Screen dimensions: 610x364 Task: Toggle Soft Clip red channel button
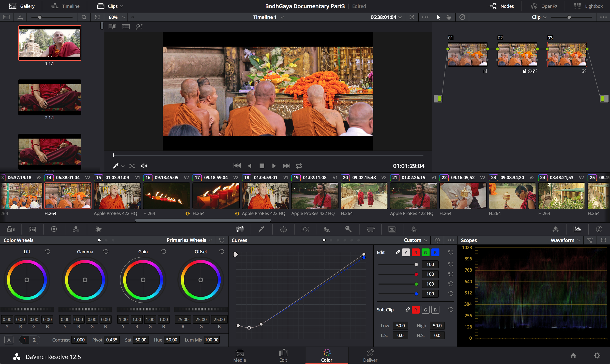416,310
